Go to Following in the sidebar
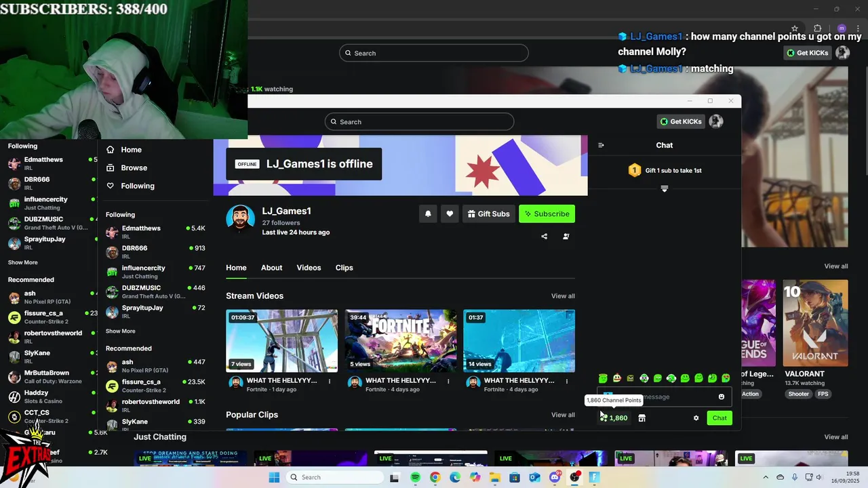The height and width of the screenshot is (488, 868). click(x=138, y=186)
